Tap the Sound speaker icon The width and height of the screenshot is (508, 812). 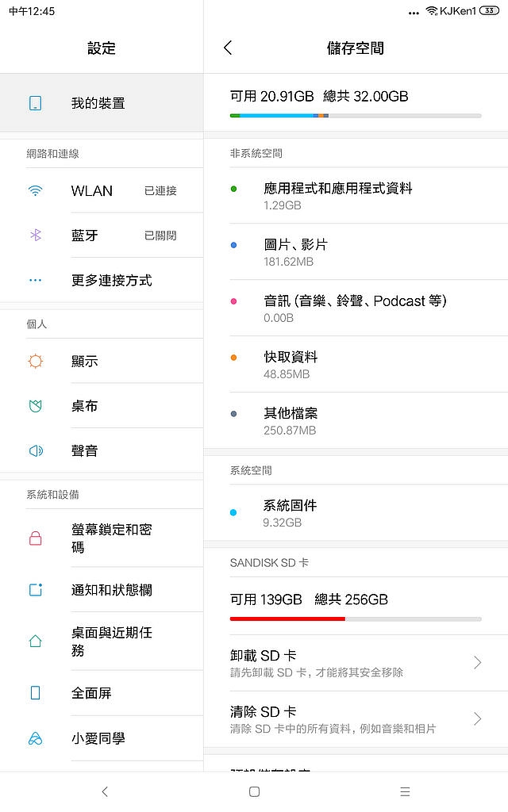click(x=36, y=450)
